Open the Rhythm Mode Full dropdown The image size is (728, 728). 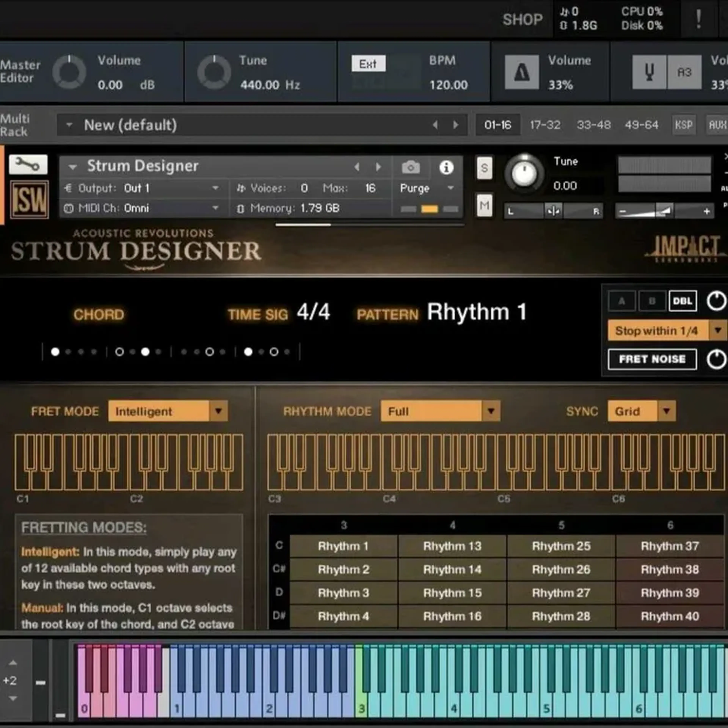[440, 411]
